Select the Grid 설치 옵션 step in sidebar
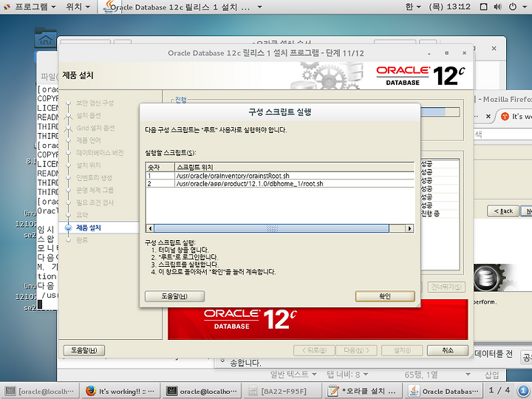532x399 pixels. pyautogui.click(x=95, y=128)
